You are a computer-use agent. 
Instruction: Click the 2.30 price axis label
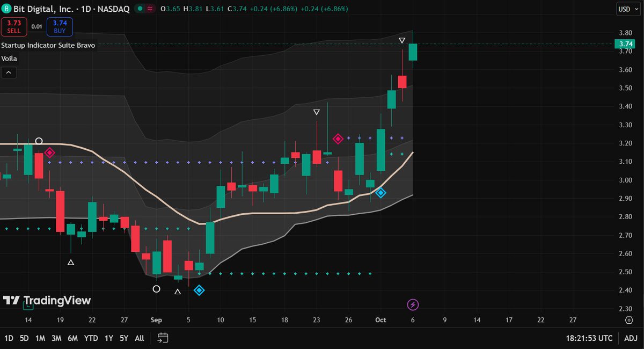click(626, 309)
